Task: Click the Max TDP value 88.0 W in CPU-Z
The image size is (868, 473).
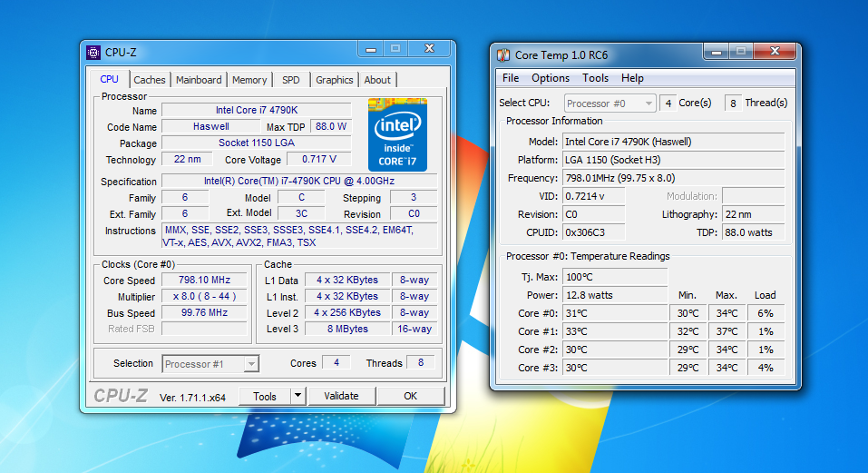Action: pyautogui.click(x=330, y=126)
